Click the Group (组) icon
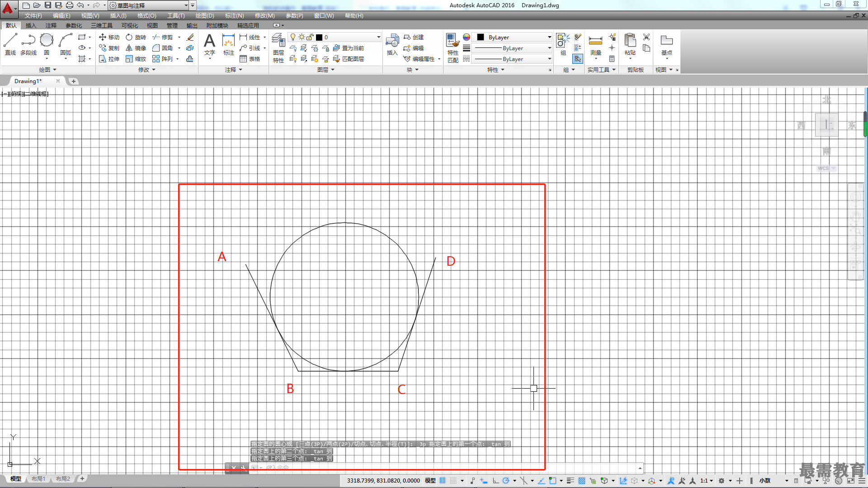The height and width of the screenshot is (488, 868). [563, 44]
